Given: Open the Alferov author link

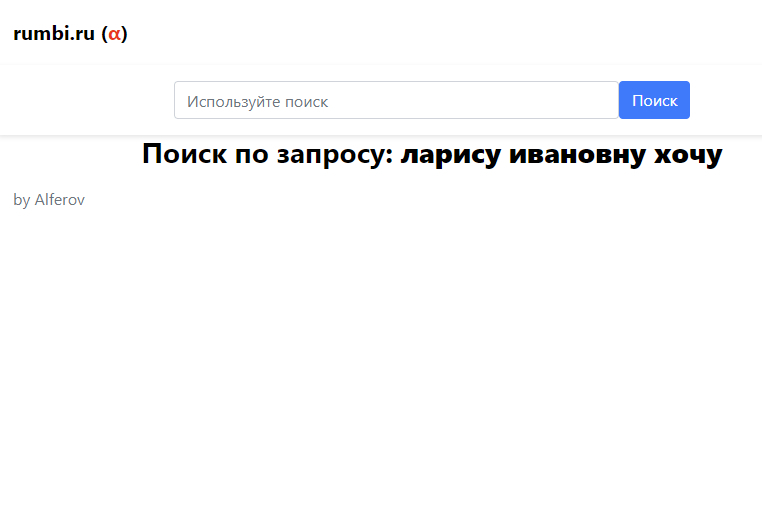Looking at the screenshot, I should (60, 200).
